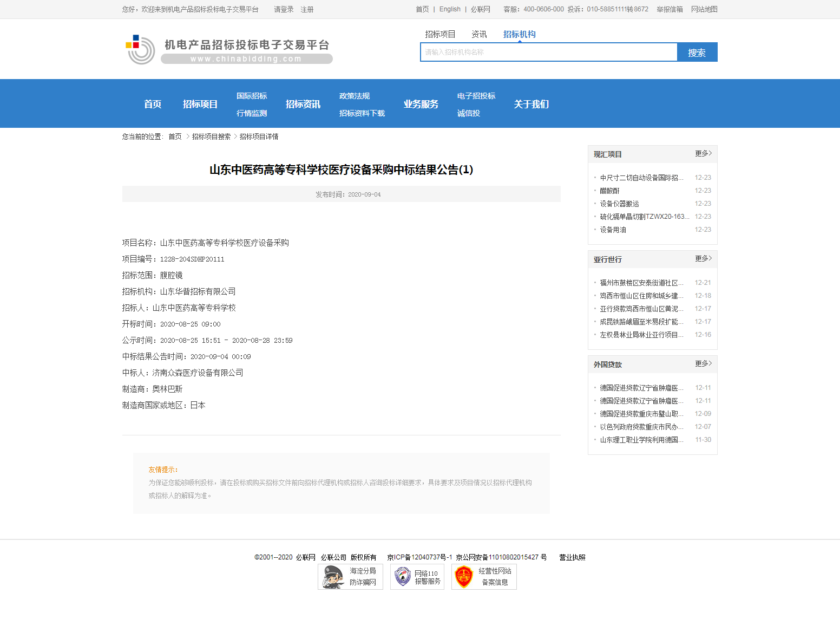
Task: Click the 注册 registration link
Action: (307, 9)
